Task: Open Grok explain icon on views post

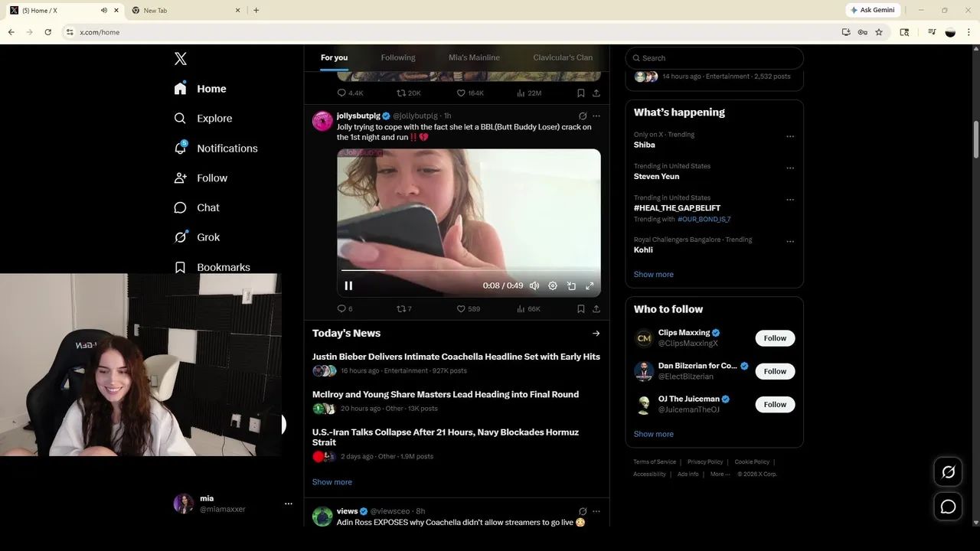Action: pos(583,511)
